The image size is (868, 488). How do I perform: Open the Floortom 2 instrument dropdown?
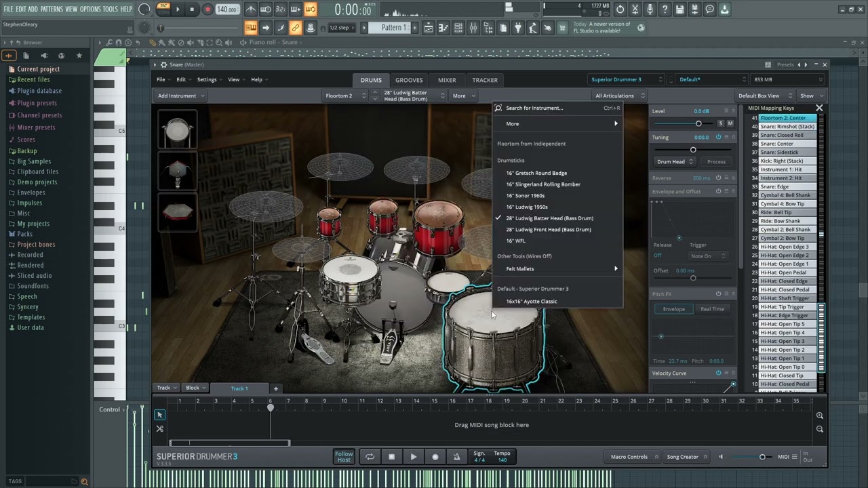(345, 96)
